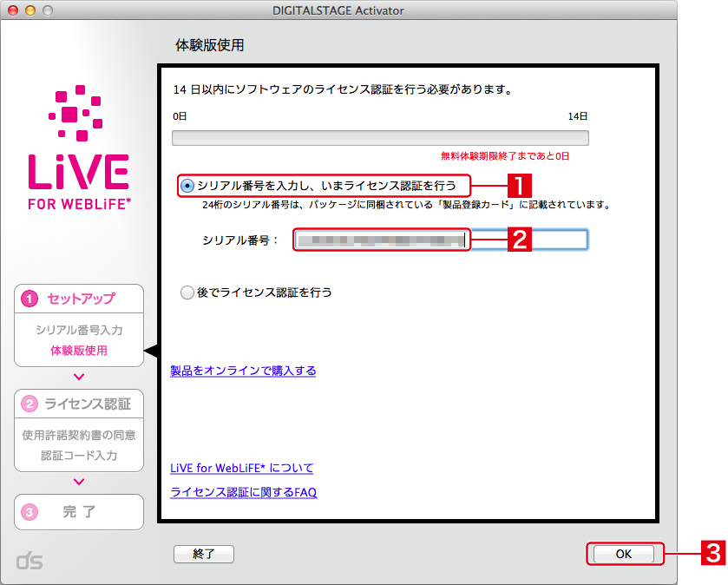Select 'シリアル番号入力' in setup step
Viewport: 728px width, 585px height.
pyautogui.click(x=79, y=330)
